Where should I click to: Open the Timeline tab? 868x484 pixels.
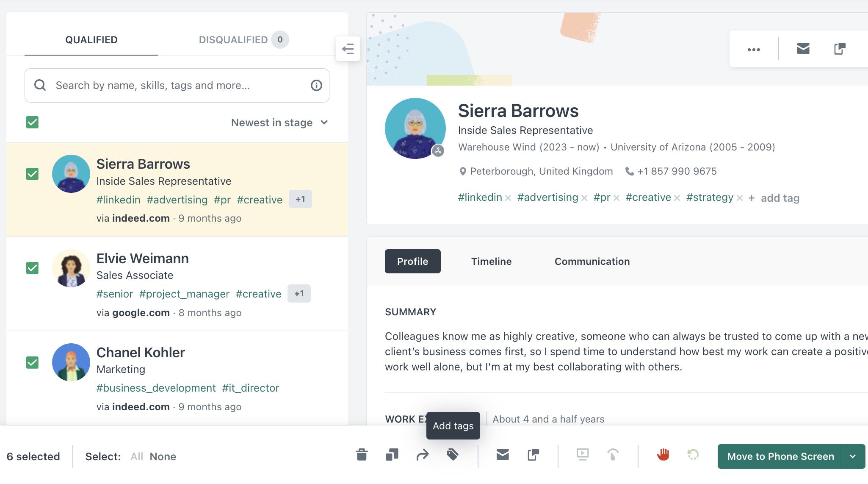[491, 261]
